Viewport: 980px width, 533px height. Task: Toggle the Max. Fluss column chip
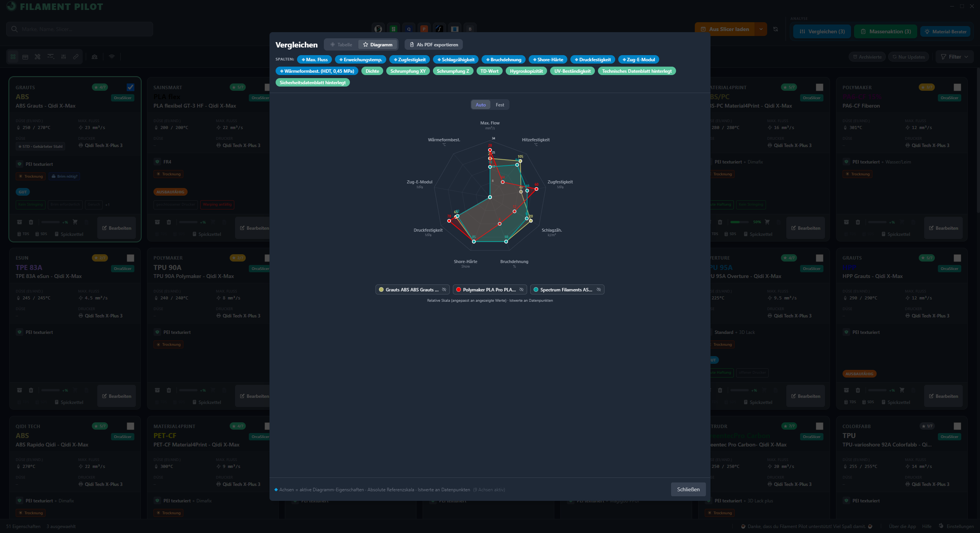tap(315, 60)
